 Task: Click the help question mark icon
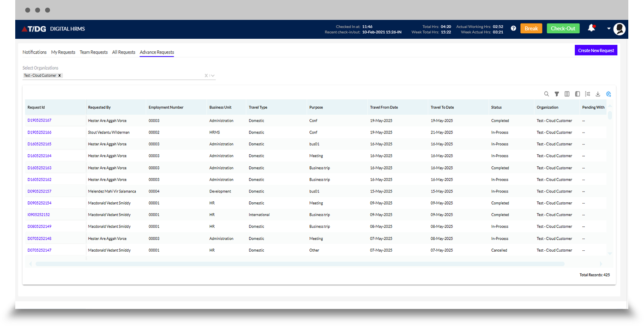(x=513, y=29)
